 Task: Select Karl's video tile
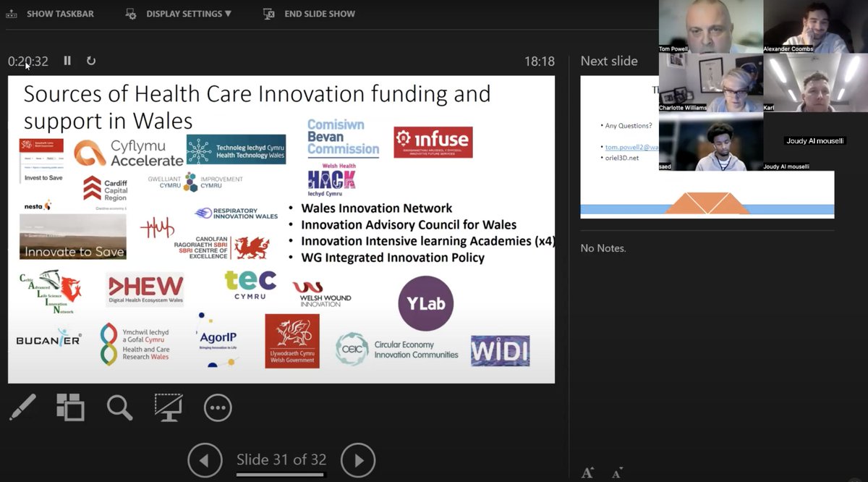click(x=815, y=83)
